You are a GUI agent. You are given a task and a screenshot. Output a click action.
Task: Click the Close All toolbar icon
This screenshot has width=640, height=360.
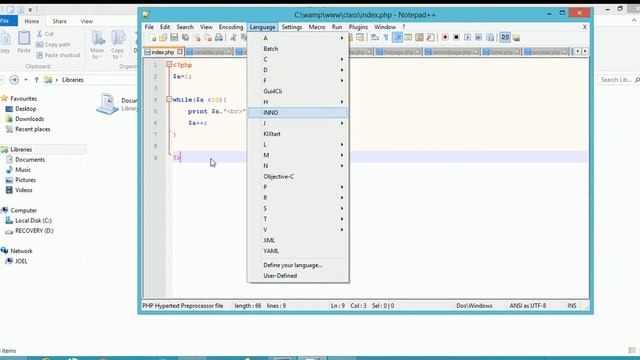(208, 38)
